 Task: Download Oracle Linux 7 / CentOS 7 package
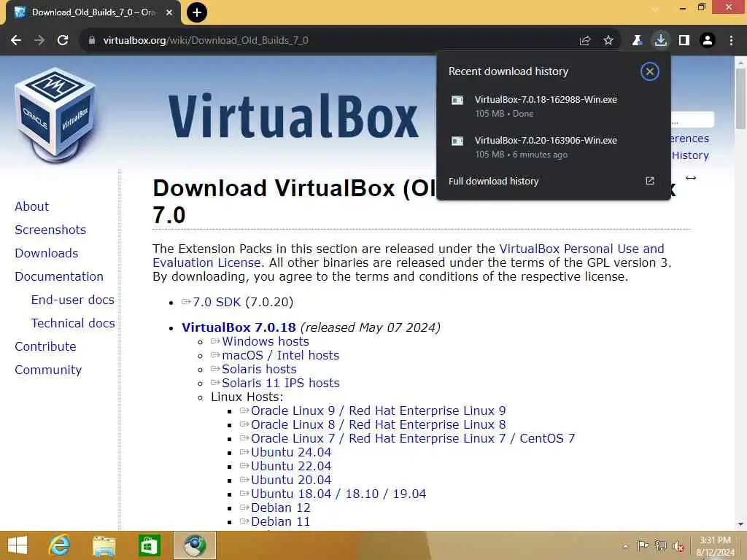413,438
